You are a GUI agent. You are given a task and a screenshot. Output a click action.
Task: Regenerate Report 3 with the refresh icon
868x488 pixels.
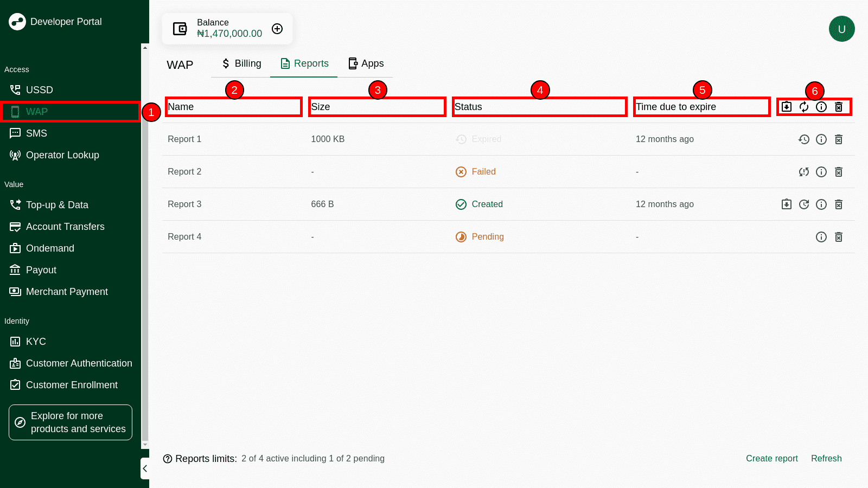click(x=803, y=204)
